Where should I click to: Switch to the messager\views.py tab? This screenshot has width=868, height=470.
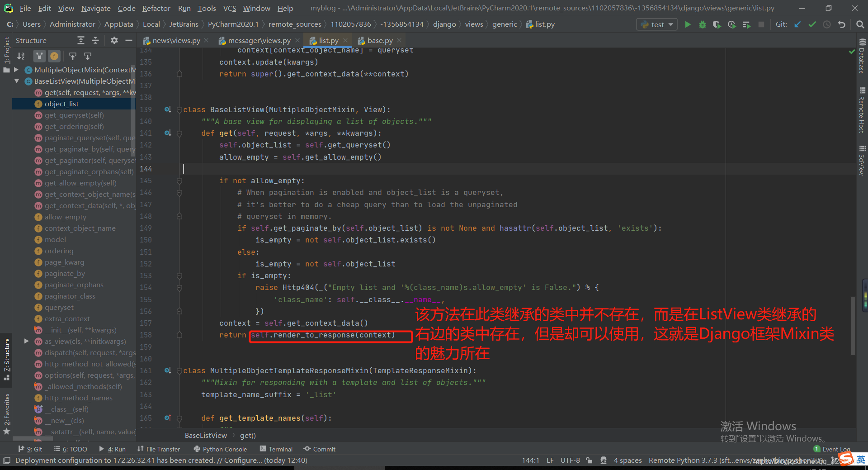click(259, 40)
